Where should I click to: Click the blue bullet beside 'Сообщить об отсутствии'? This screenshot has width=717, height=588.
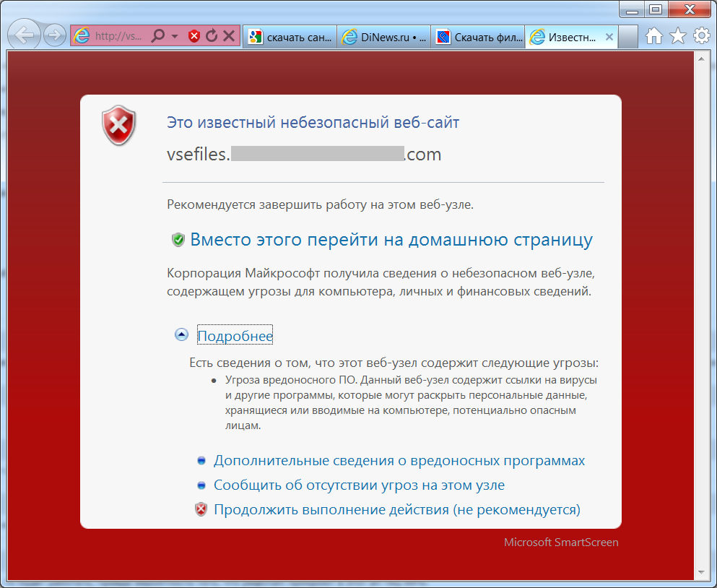[201, 485]
